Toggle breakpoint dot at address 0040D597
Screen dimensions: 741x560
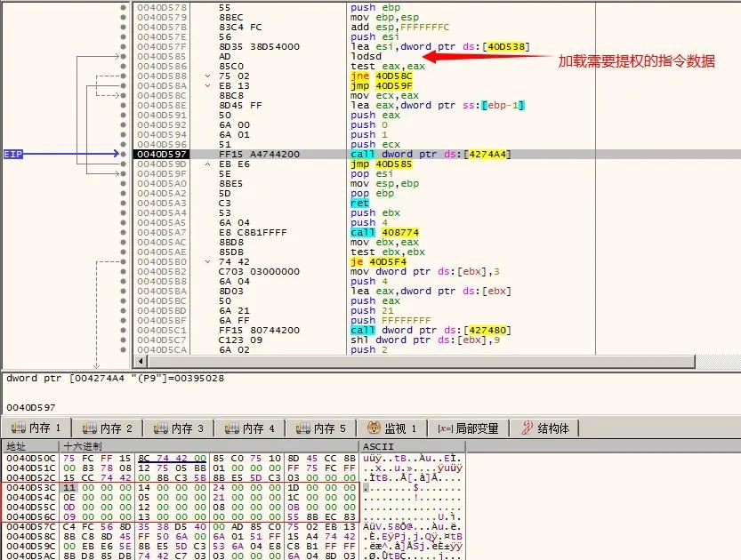click(x=124, y=155)
